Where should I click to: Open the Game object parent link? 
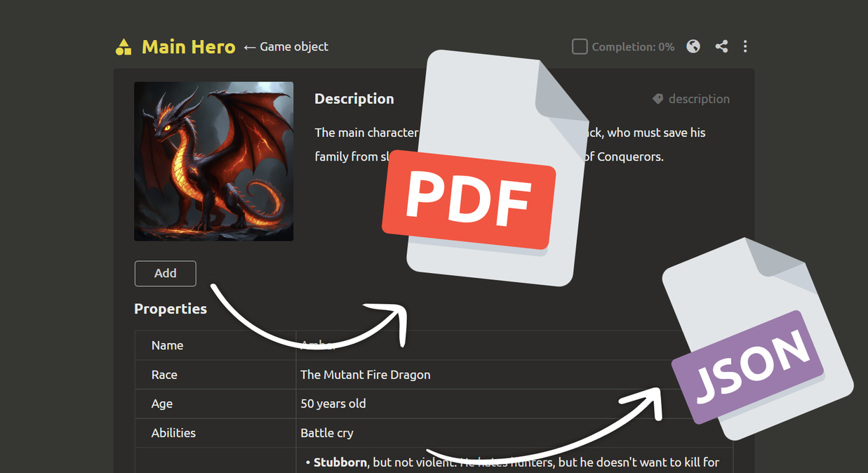286,47
